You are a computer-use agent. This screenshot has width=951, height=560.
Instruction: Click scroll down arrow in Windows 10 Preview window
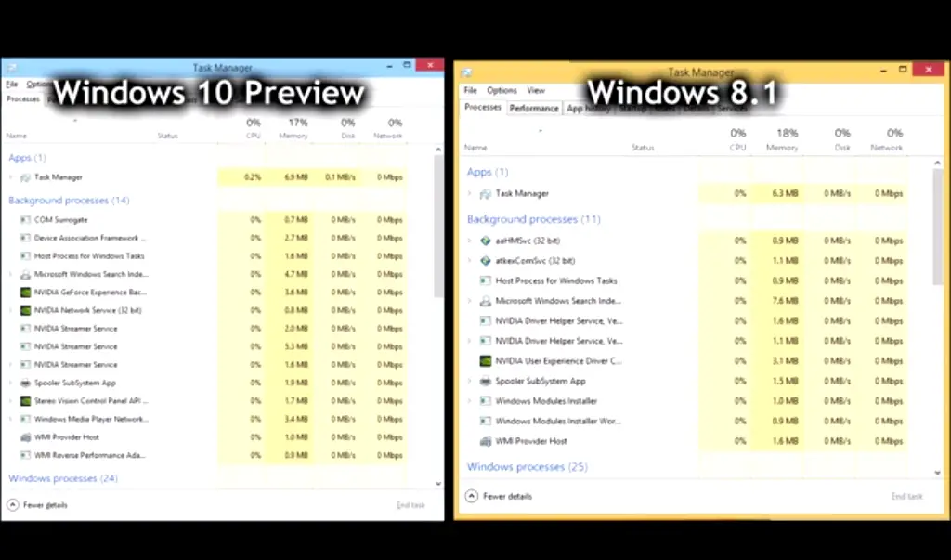[438, 484]
